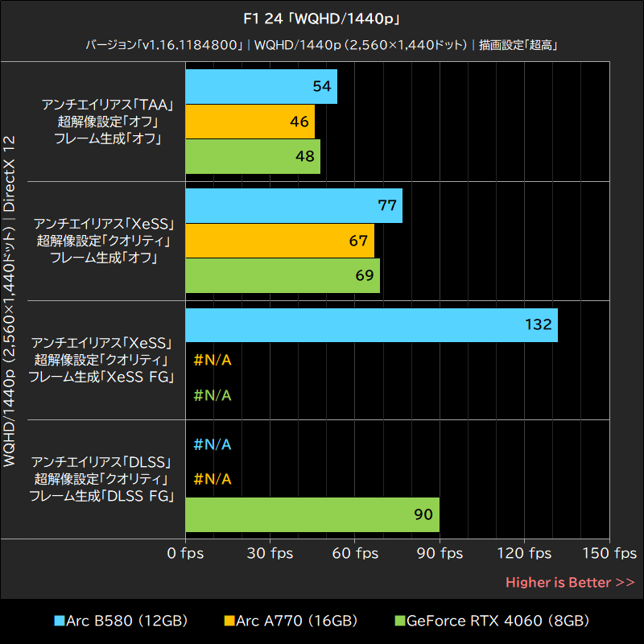Click the '90 fps' axis label
The image size is (644, 644).
[440, 553]
